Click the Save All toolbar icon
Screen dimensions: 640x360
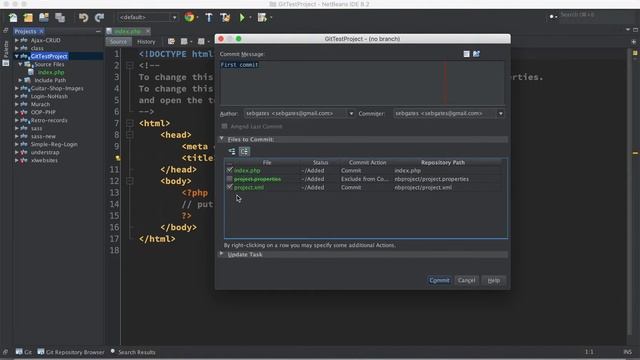click(x=60, y=18)
